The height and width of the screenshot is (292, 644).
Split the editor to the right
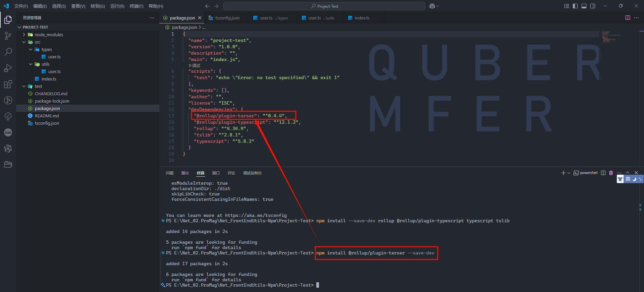click(x=628, y=18)
